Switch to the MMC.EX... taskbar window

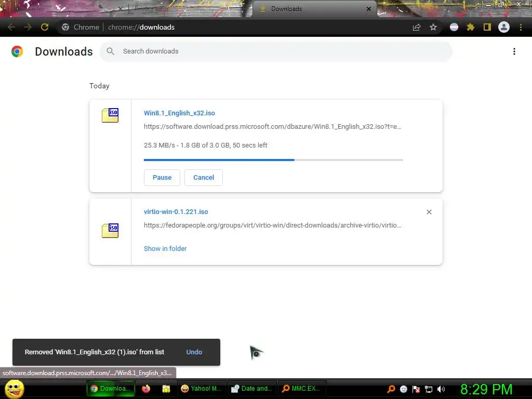click(x=302, y=389)
